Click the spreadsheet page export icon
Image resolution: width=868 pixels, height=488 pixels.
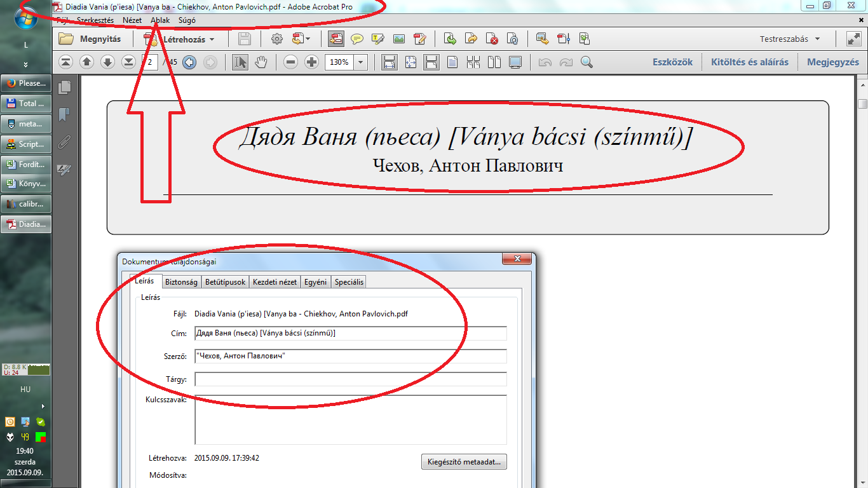coord(584,39)
